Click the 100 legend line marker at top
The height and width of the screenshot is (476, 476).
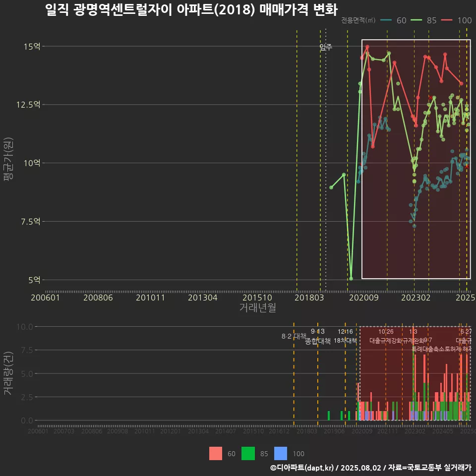click(447, 20)
